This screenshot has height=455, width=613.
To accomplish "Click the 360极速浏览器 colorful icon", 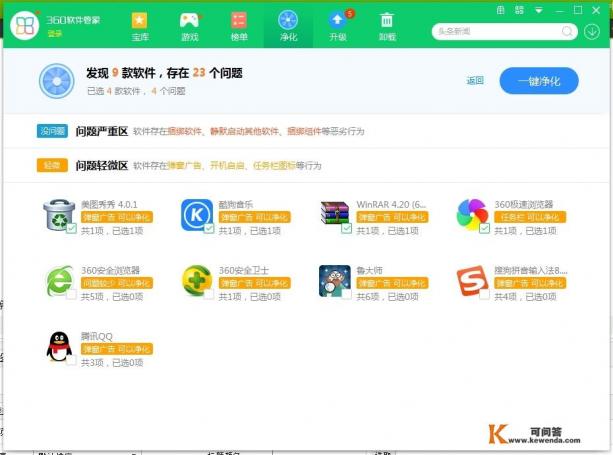I will click(472, 215).
